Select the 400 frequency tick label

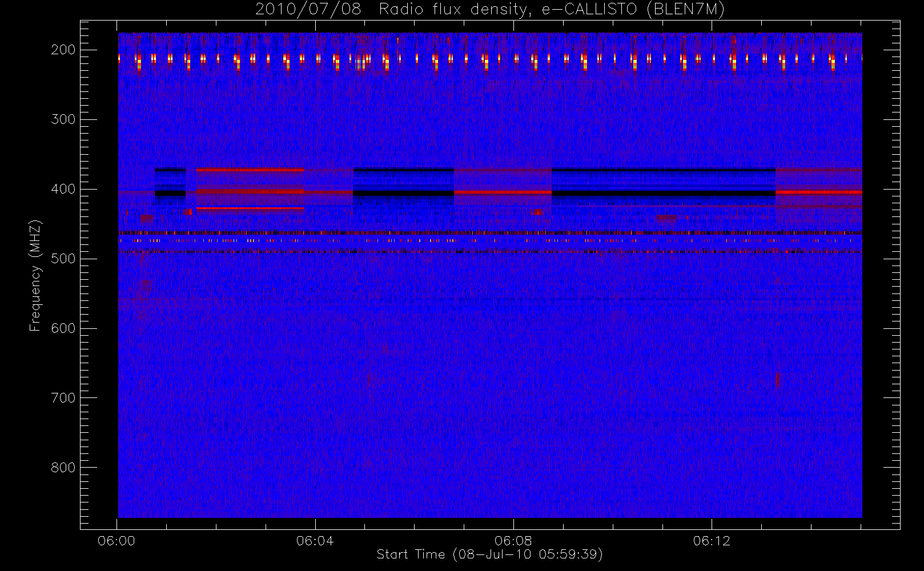click(x=63, y=189)
